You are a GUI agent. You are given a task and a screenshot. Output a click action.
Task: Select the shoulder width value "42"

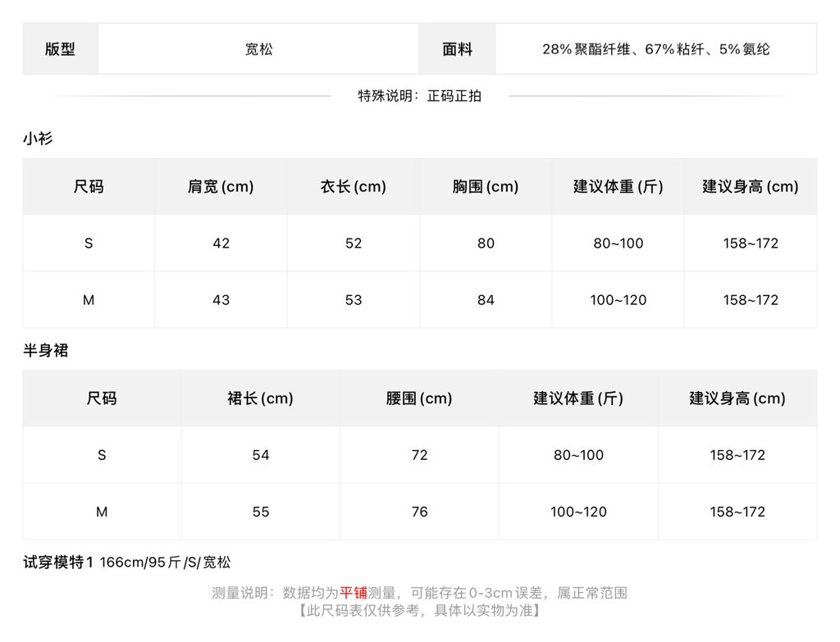coord(221,243)
